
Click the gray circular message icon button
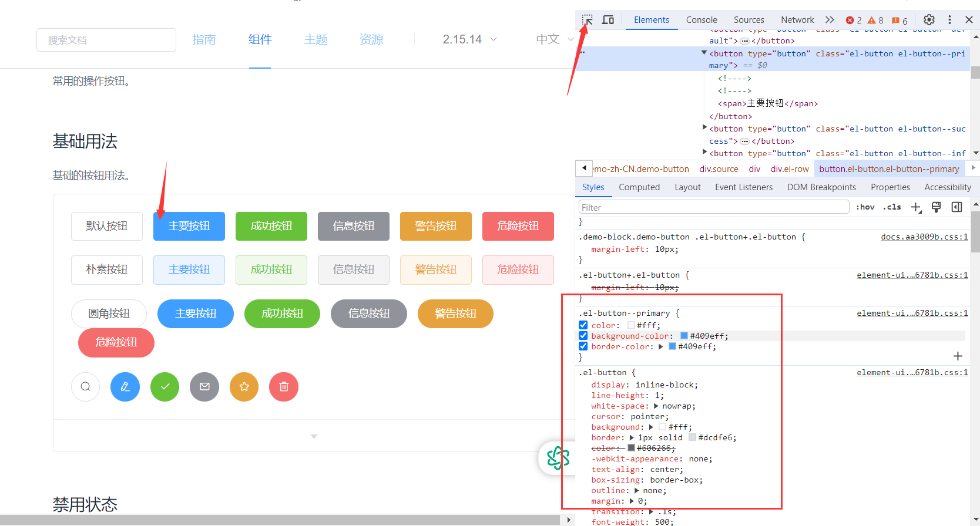pyautogui.click(x=204, y=387)
